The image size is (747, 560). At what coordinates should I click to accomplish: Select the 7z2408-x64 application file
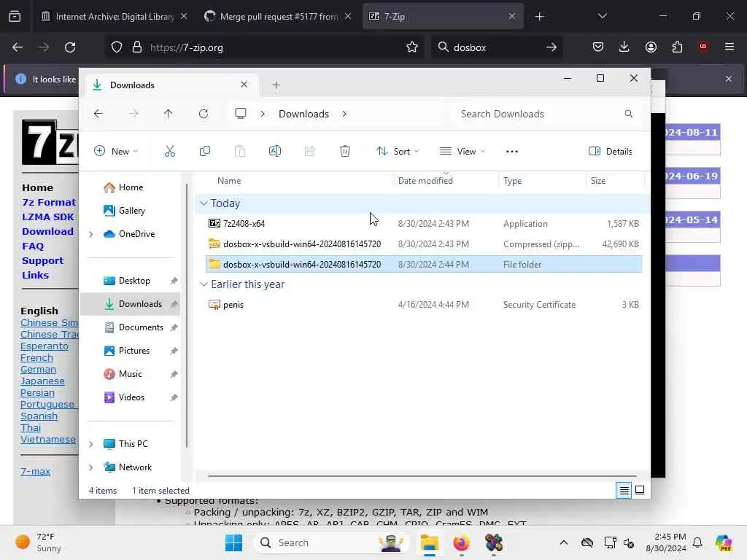pos(424,224)
